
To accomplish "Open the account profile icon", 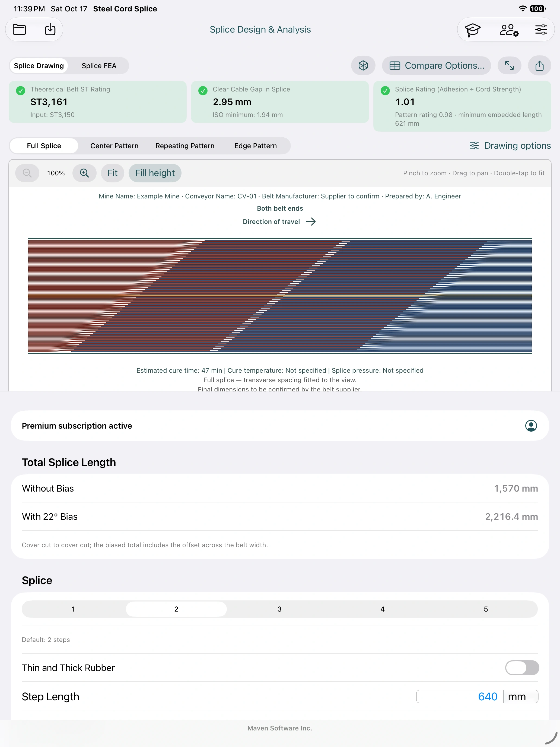I will pyautogui.click(x=531, y=426).
